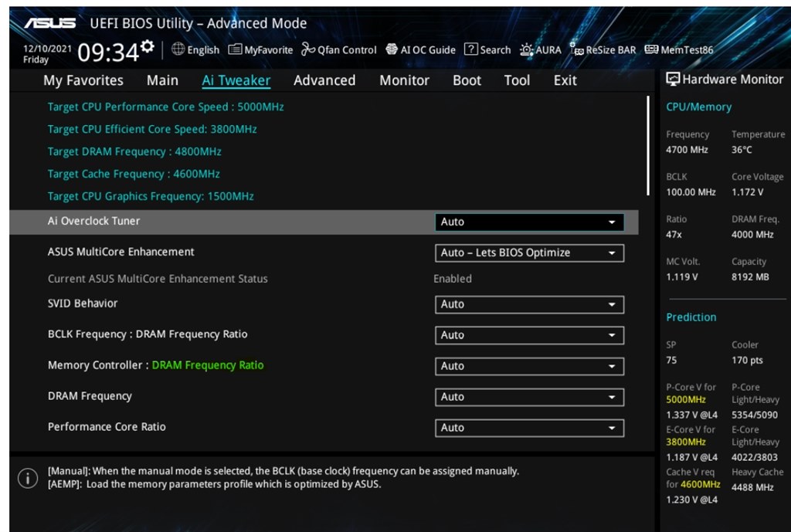791x532 pixels.
Task: Click the MemTest86 memory icon
Action: [651, 49]
